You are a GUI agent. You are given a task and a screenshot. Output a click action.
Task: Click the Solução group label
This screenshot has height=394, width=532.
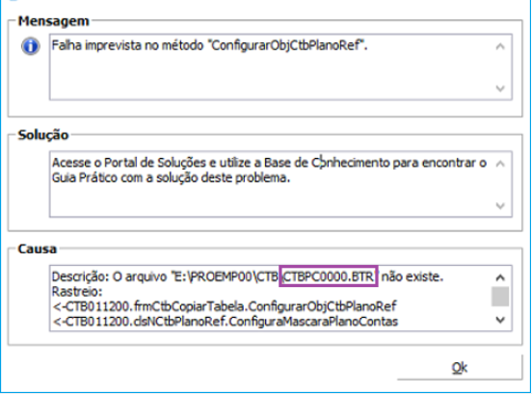click(x=43, y=135)
